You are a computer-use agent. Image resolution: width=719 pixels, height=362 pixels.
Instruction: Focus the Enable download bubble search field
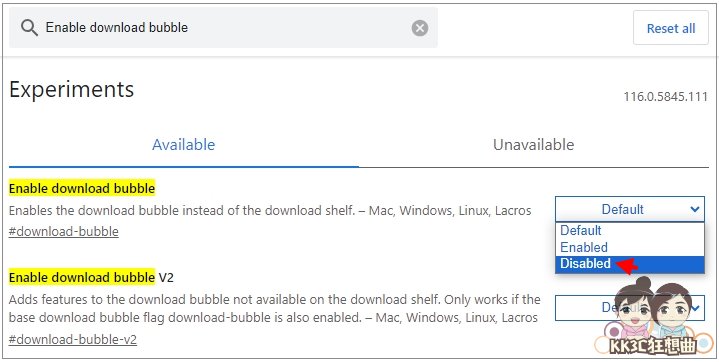coord(223,28)
